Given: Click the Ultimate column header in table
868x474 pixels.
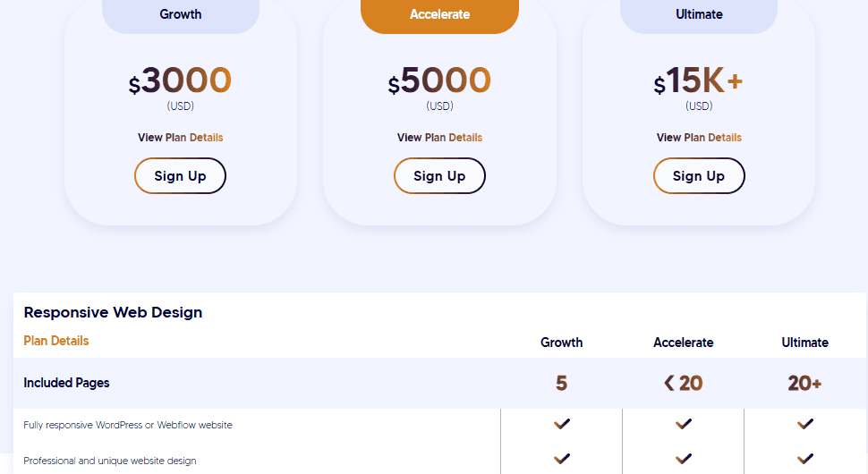Looking at the screenshot, I should 805,343.
